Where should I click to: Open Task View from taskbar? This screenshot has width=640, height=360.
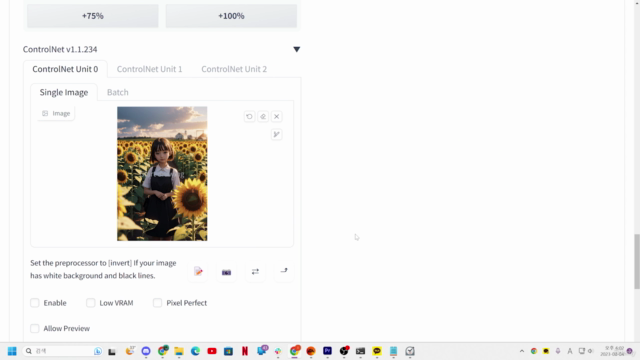112,351
